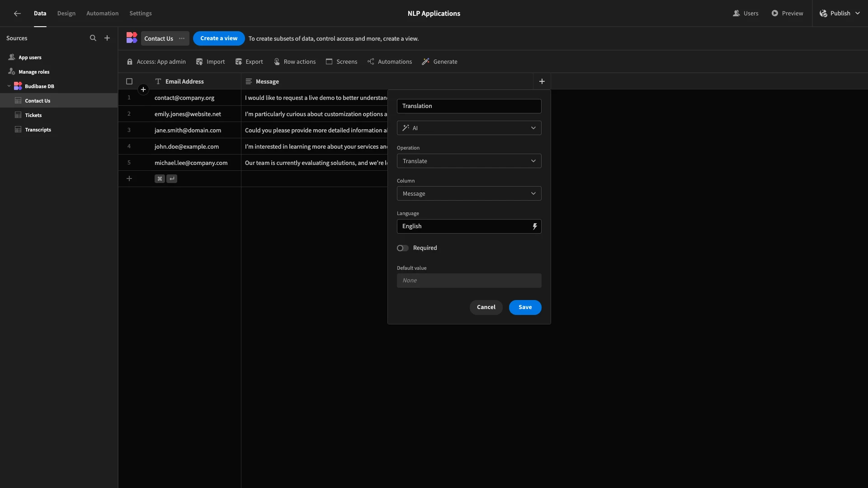
Task: Switch to the Design tab
Action: point(66,14)
